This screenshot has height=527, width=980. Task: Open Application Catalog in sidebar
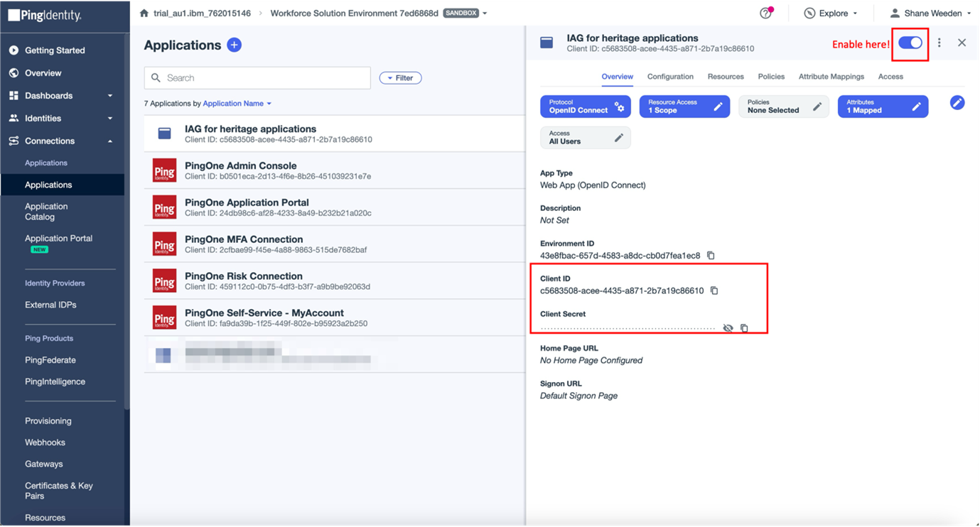46,212
